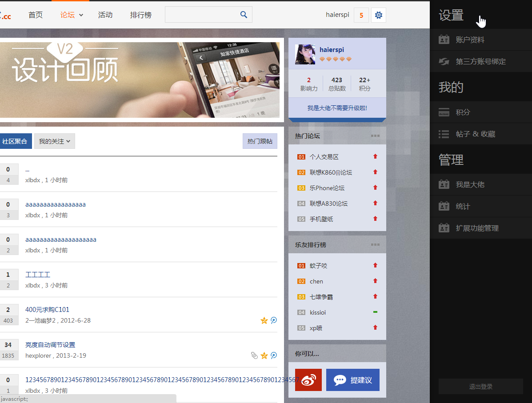Image resolution: width=532 pixels, height=403 pixels.
Task: Open haierspi profile name in user card
Action: coord(332,49)
